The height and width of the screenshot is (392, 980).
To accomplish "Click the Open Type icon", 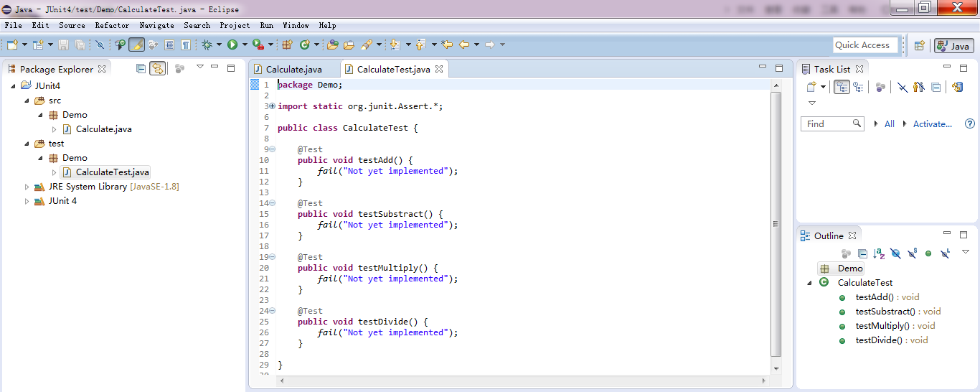I will tap(332, 45).
